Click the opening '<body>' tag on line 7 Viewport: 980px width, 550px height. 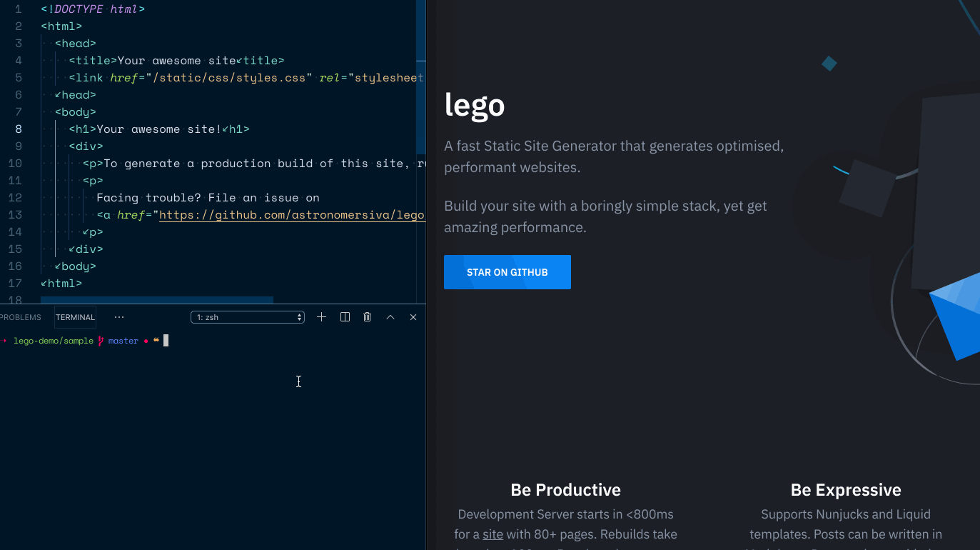(x=76, y=112)
